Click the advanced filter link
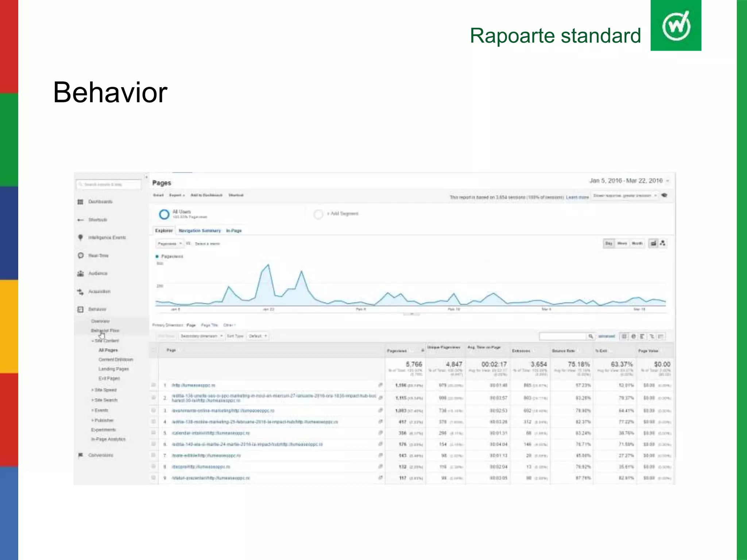 point(607,336)
